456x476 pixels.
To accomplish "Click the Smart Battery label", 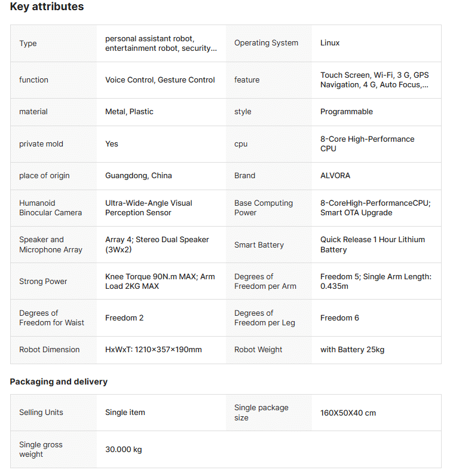I will [259, 245].
